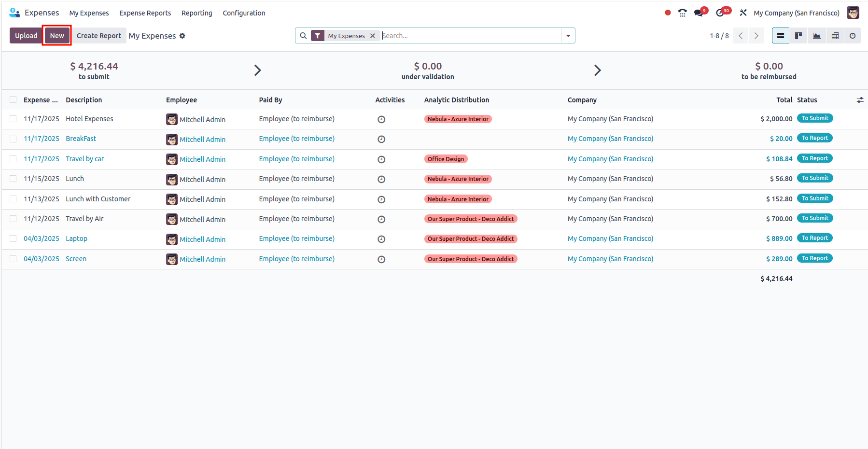Image resolution: width=868 pixels, height=449 pixels.
Task: Click the settings gear beside My Expenses breadcrumb
Action: [x=182, y=36]
